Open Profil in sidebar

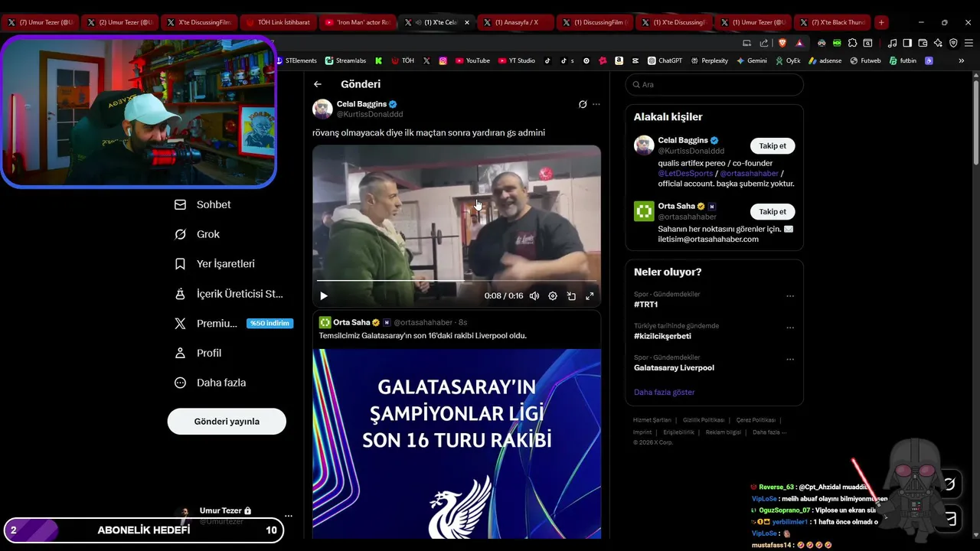click(x=198, y=353)
